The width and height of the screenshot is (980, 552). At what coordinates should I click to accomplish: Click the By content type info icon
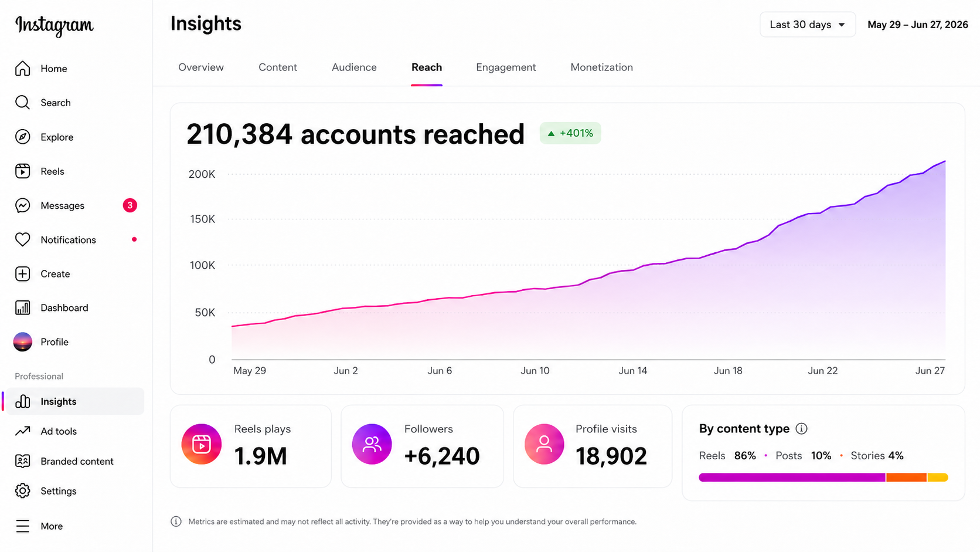801,429
